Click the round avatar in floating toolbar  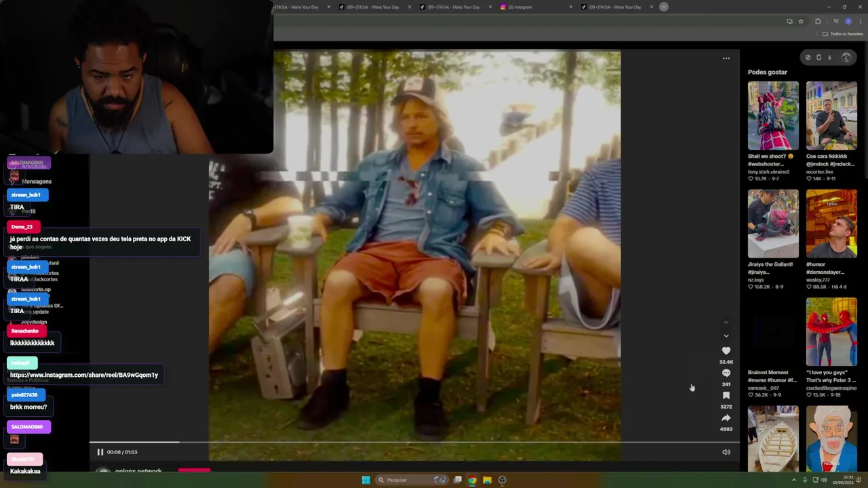[846, 58]
